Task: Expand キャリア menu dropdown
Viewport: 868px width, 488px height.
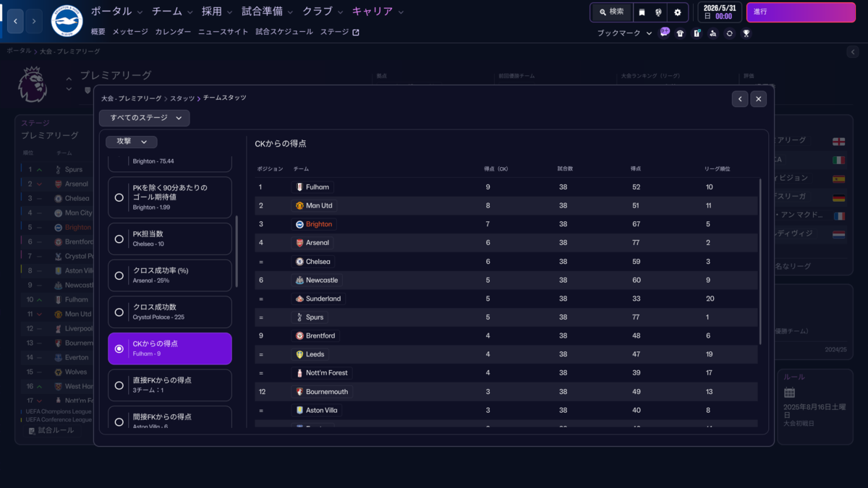Action: coord(378,12)
